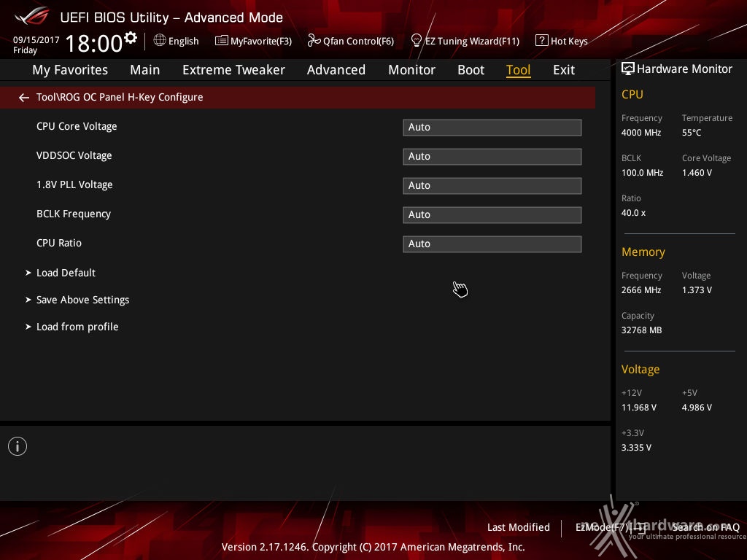Click the 40.0 x ratio value
The height and width of the screenshot is (560, 747).
pos(634,213)
